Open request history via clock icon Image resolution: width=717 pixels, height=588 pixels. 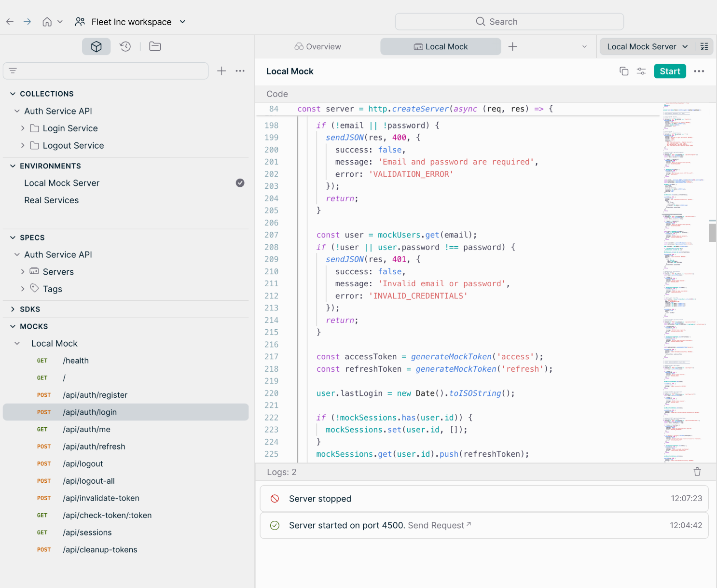click(x=125, y=46)
